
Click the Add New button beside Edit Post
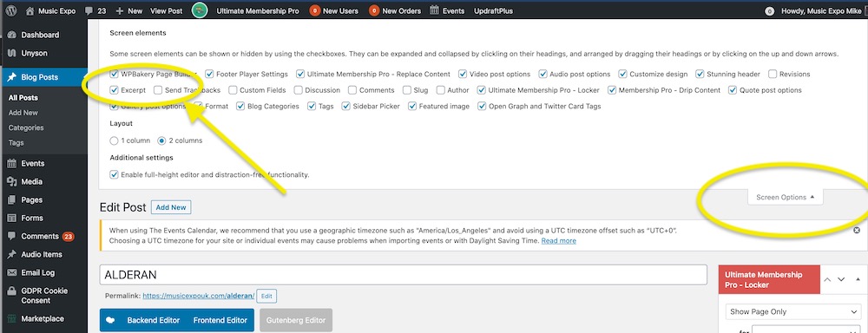[x=171, y=207]
